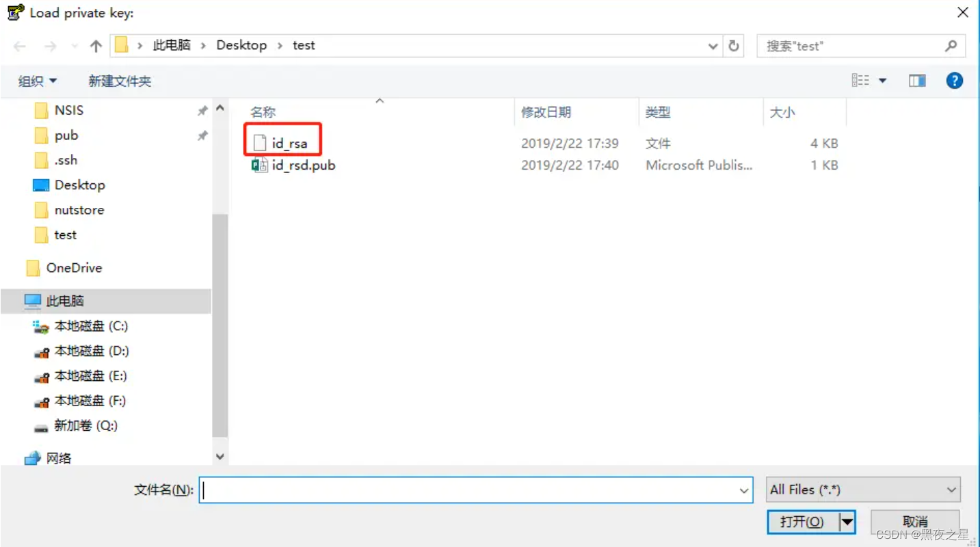Click the Microsoft Publis... type cell
The width and height of the screenshot is (980, 547).
tap(699, 165)
